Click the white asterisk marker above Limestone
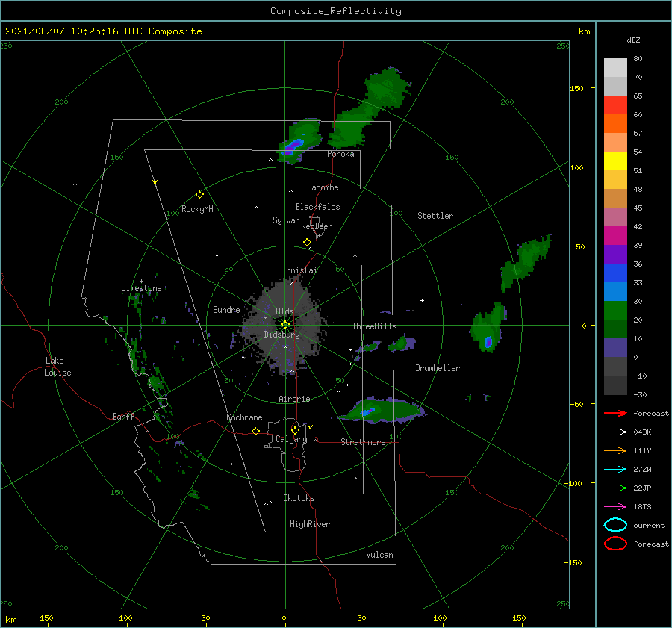 point(141,282)
